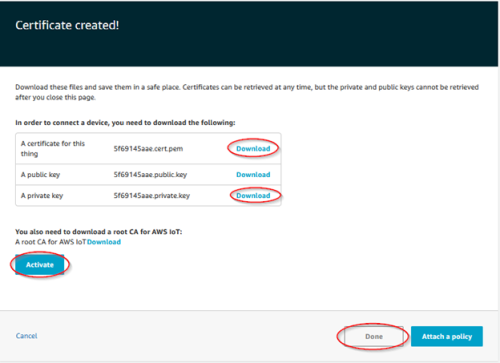Open Attach a policy
Viewport: 500px width, 363px height.
tap(447, 336)
